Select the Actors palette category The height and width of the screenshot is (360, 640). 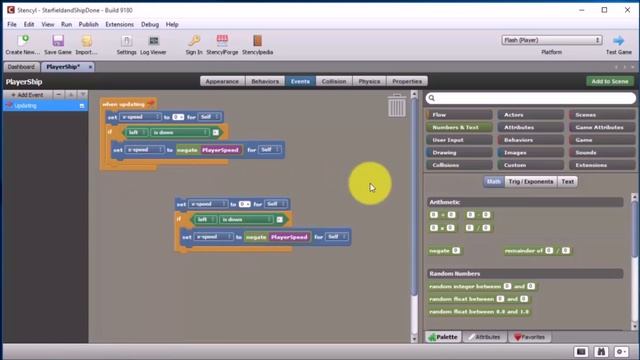click(531, 115)
